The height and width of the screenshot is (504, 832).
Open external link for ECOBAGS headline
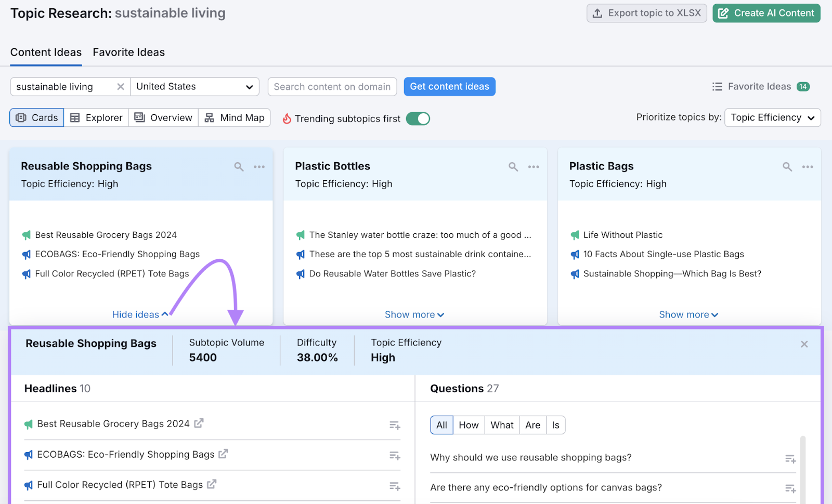point(223,454)
